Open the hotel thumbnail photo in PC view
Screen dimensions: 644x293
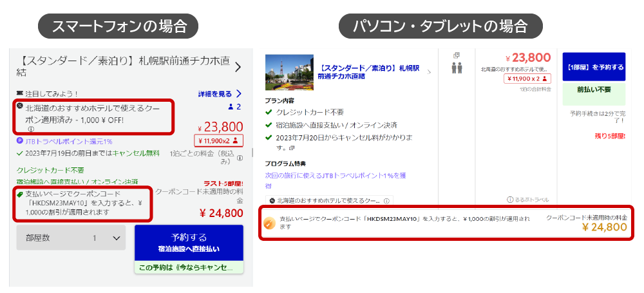coord(289,72)
